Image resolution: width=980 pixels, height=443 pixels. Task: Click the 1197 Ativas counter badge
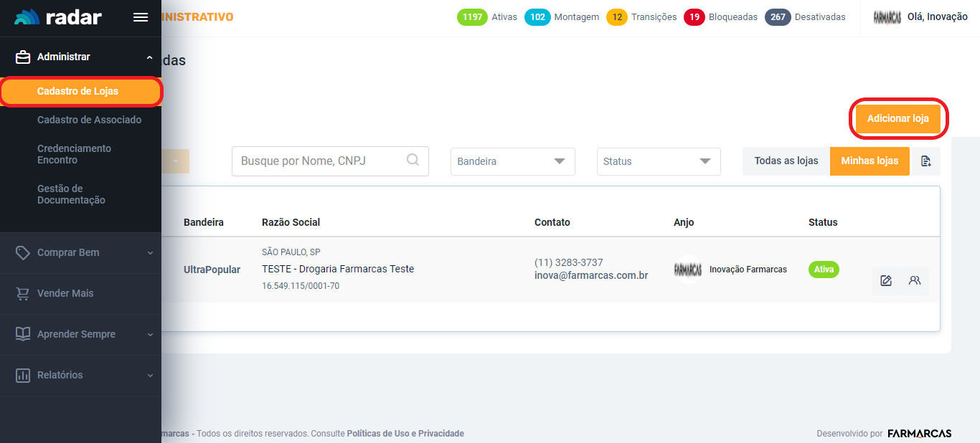472,17
